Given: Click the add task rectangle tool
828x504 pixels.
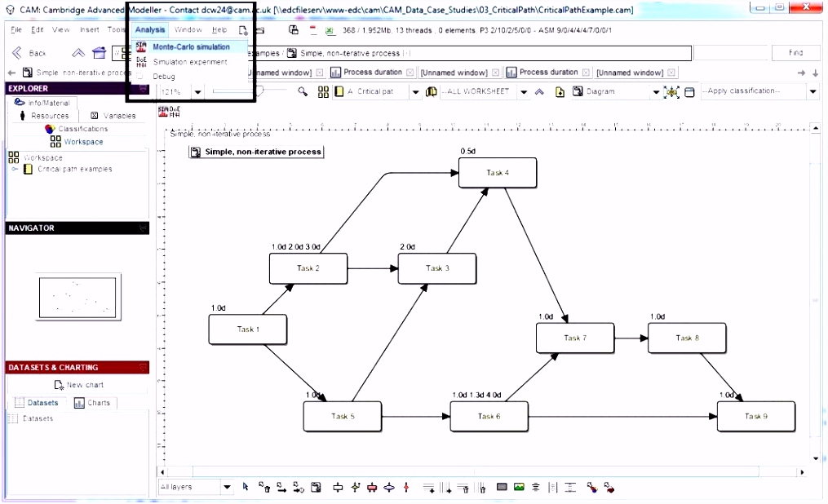Looking at the screenshot, I should 338,488.
